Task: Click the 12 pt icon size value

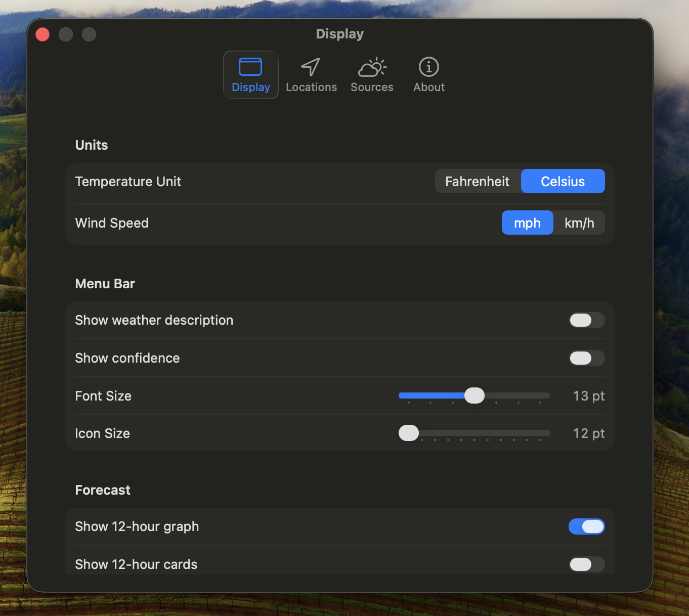Action: click(x=589, y=433)
